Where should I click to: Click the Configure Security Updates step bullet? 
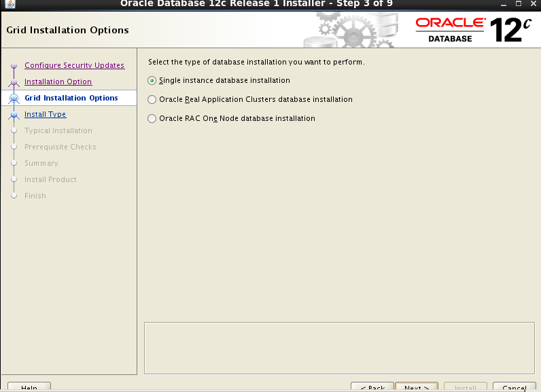(14, 65)
